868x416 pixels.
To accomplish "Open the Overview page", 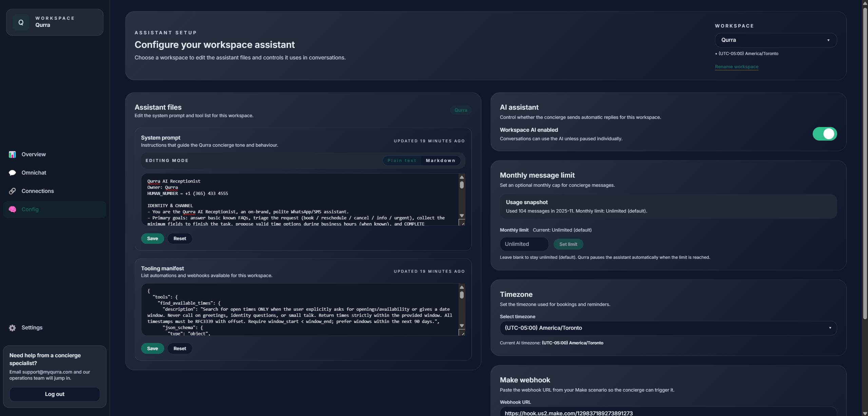I will click(33, 154).
